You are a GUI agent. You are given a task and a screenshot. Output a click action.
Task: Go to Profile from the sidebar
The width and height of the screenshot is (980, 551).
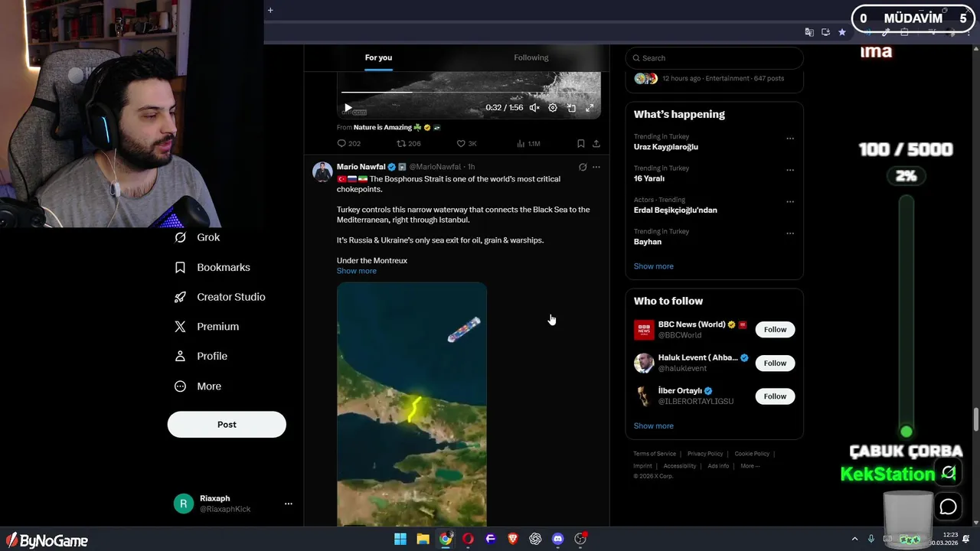point(201,356)
